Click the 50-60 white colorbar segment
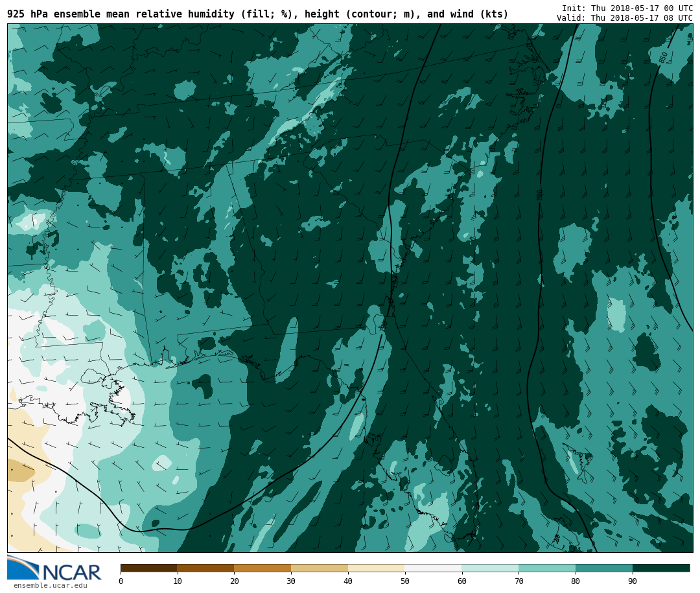 434,568
